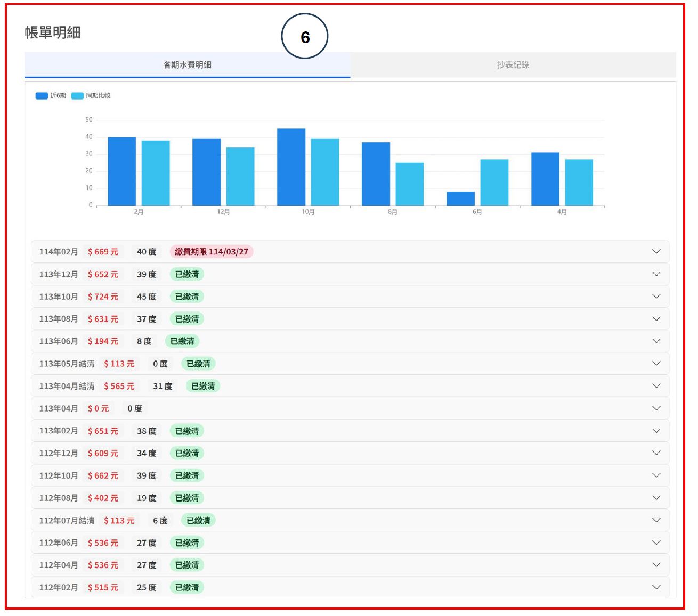Screen dimensions: 698x616
Task: Click the dark blue 2月 chart bar
Action: pyautogui.click(x=122, y=171)
